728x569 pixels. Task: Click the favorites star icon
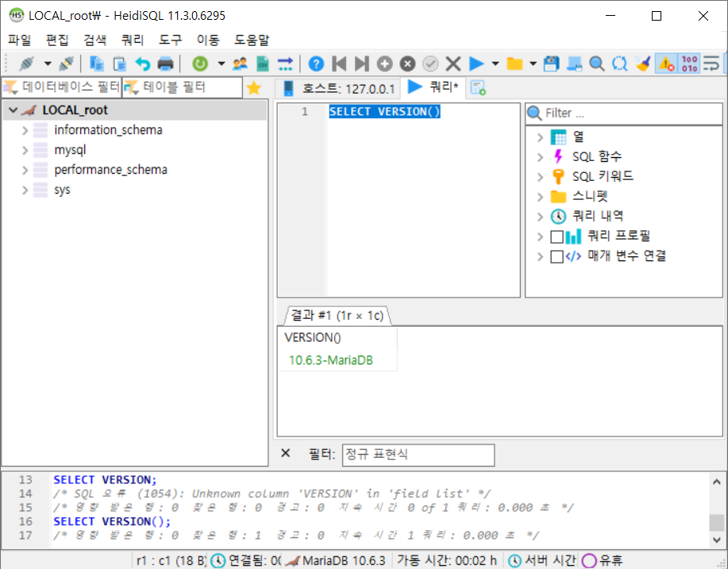coord(254,88)
